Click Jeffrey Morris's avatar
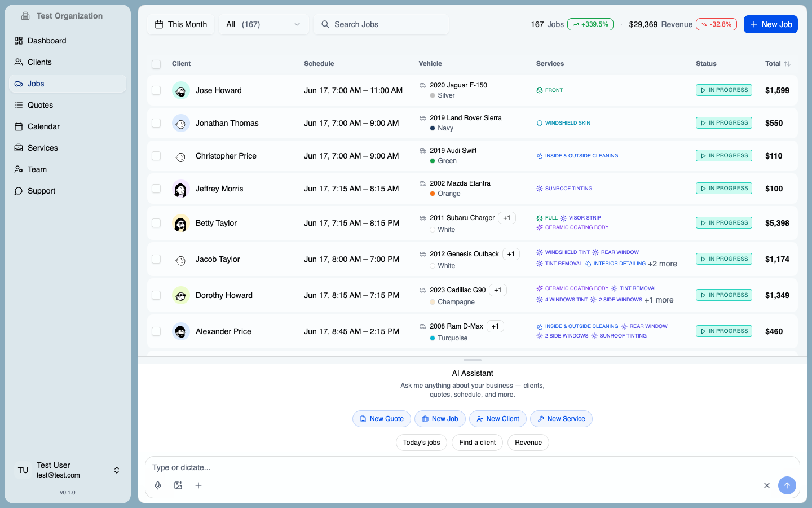Image resolution: width=812 pixels, height=508 pixels. coord(180,189)
